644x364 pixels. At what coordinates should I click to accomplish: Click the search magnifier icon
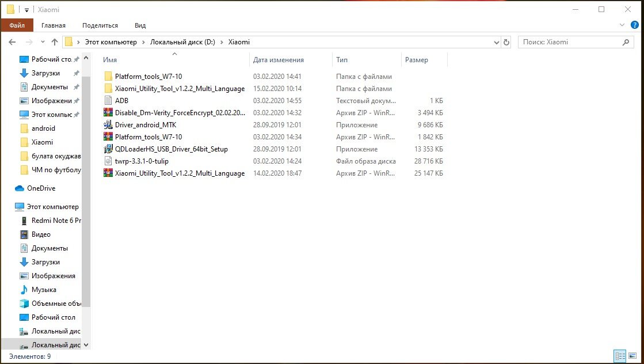[626, 42]
